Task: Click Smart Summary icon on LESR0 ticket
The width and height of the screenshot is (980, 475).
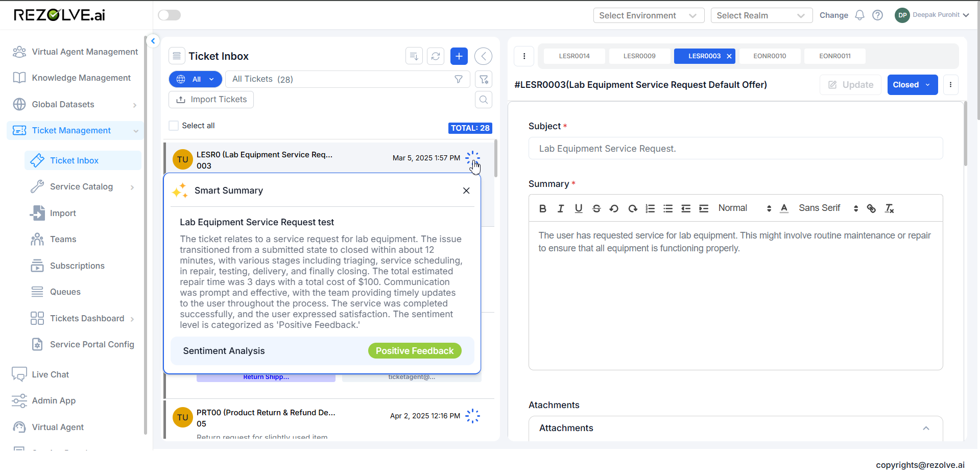Action: click(473, 158)
